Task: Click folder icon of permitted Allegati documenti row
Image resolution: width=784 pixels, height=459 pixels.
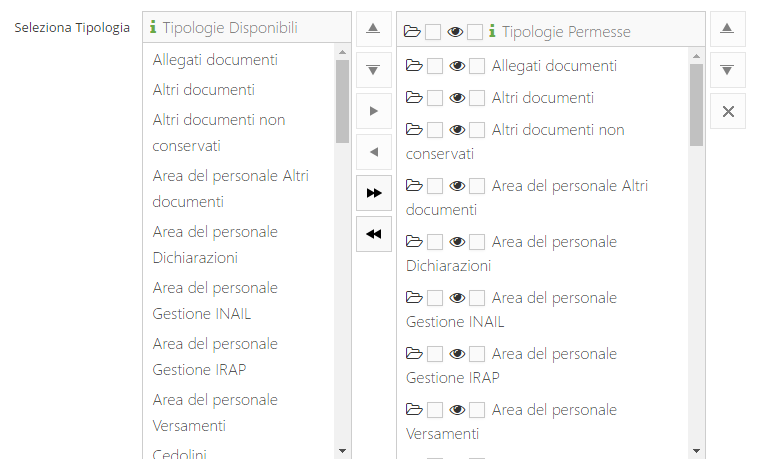Action: click(x=414, y=66)
